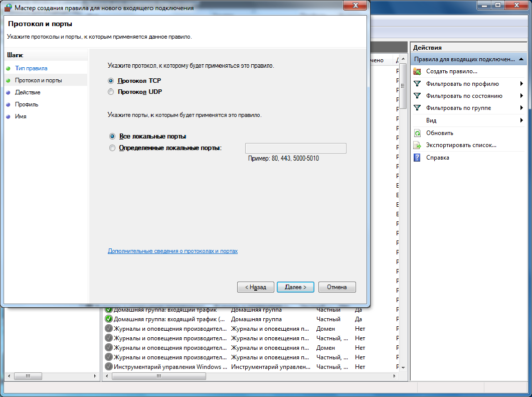Screen dimensions: 532x397
Task: Click Фильтровать по группе action
Action: [458, 108]
